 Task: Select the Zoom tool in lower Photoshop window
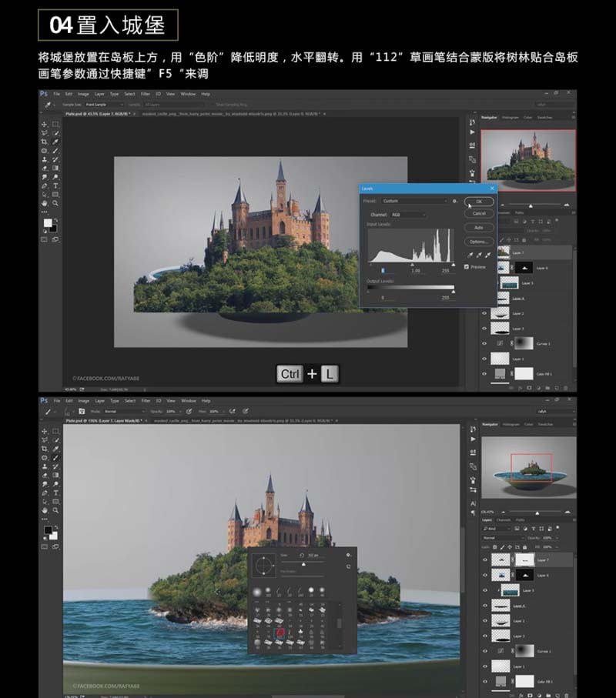[55, 510]
